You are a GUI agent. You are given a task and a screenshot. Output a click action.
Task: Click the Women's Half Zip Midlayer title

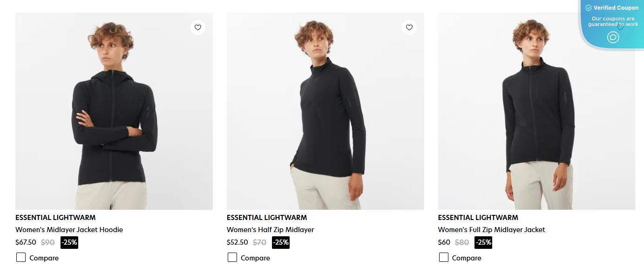click(270, 229)
